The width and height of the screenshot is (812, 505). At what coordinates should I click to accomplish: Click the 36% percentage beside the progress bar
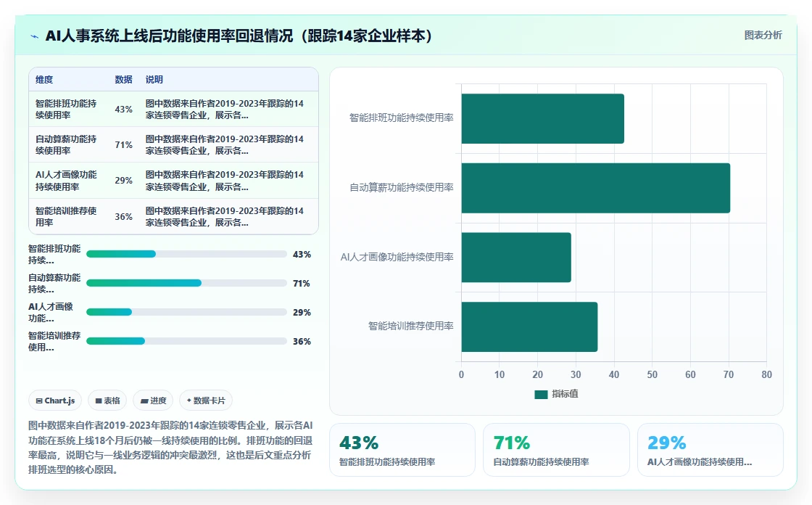pyautogui.click(x=302, y=342)
